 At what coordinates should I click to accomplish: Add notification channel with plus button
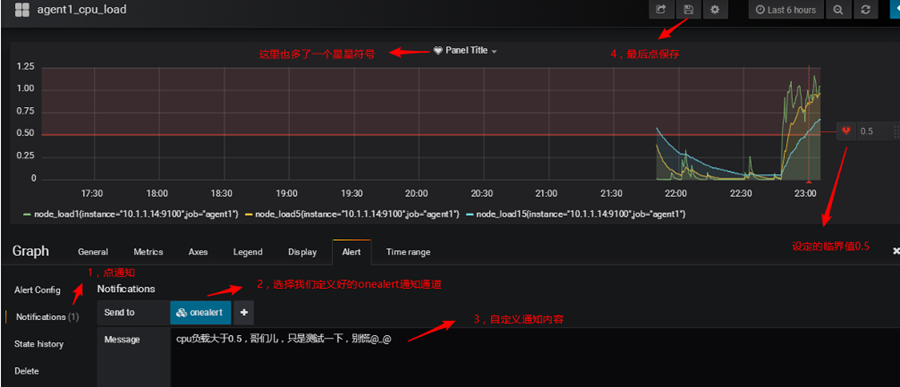(244, 312)
